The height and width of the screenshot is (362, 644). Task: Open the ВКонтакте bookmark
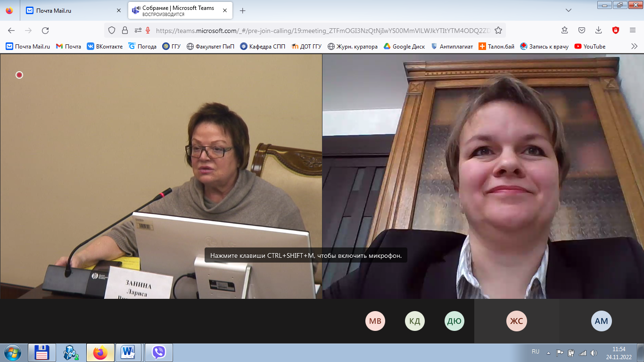105,46
